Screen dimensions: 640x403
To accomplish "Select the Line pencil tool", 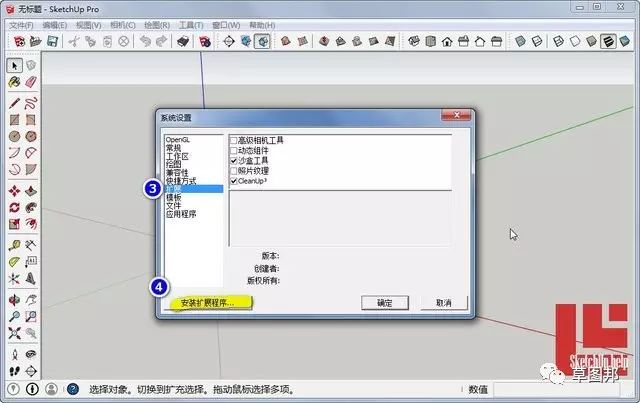I will pyautogui.click(x=15, y=103).
